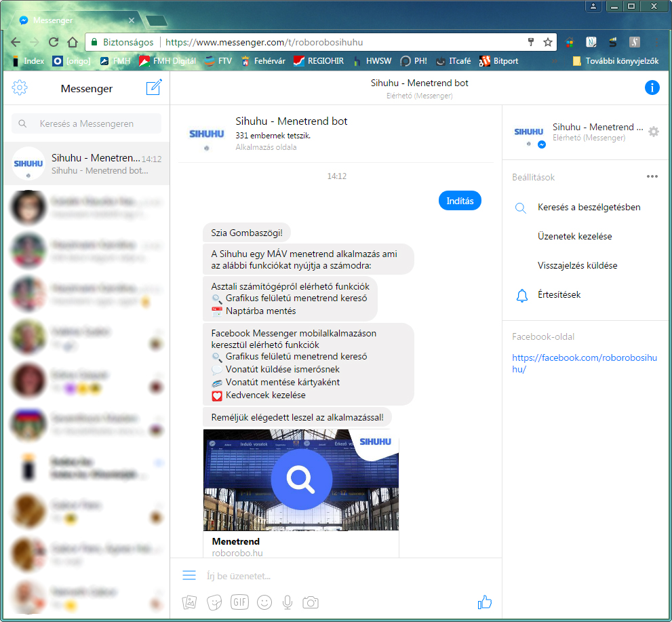
Task: Go to browser home page icon
Action: (73, 42)
